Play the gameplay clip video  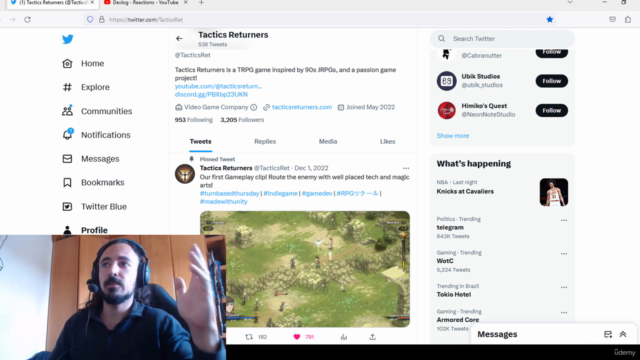[305, 269]
